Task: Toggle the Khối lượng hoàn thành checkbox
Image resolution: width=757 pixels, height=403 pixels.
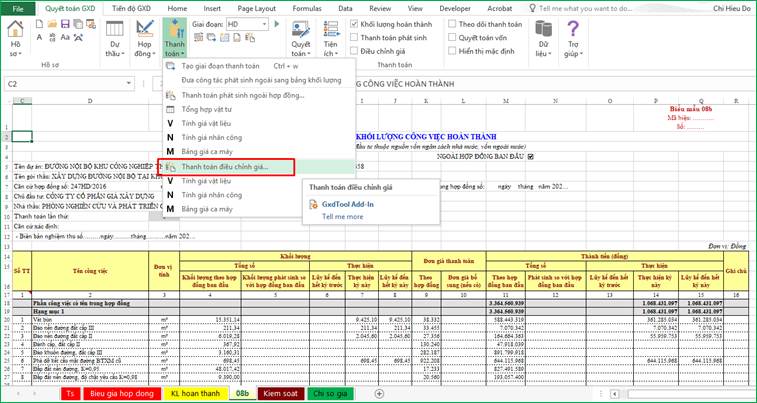Action: 355,22
